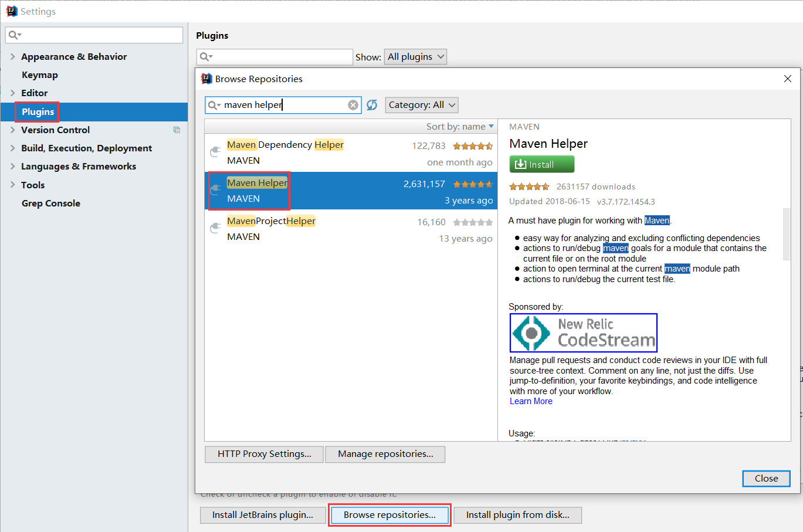Expand the Tools settings node
803x532 pixels.
click(x=12, y=185)
